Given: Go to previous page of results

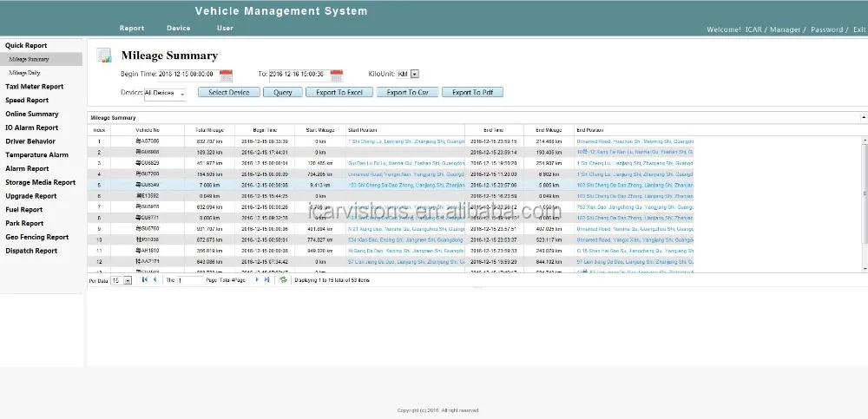Looking at the screenshot, I should 155,280.
